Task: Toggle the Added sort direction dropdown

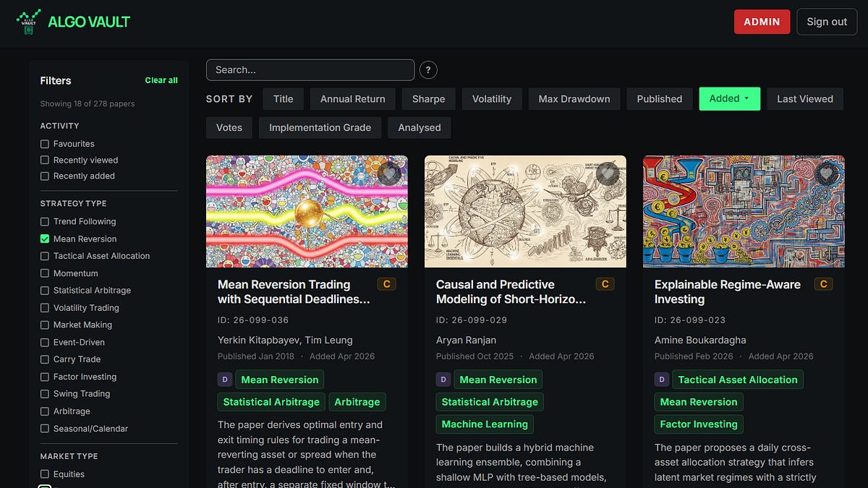Action: (730, 98)
